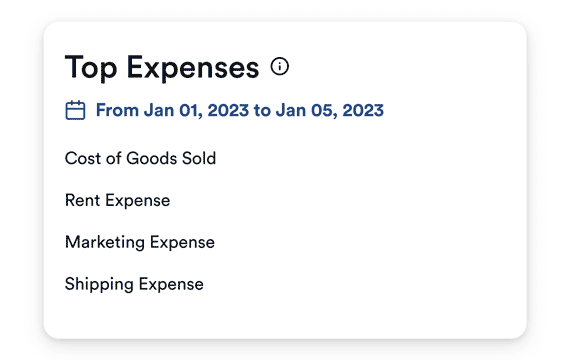
Task: Select the Rent Expense entry
Action: click(117, 200)
